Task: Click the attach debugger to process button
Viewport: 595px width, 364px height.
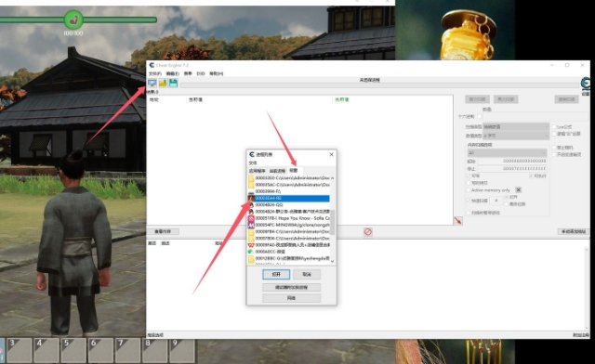Action: tap(291, 288)
